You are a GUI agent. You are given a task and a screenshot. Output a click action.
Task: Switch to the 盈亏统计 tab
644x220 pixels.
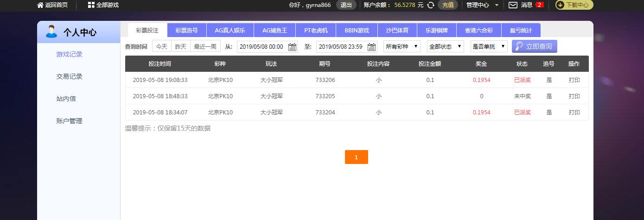point(520,31)
